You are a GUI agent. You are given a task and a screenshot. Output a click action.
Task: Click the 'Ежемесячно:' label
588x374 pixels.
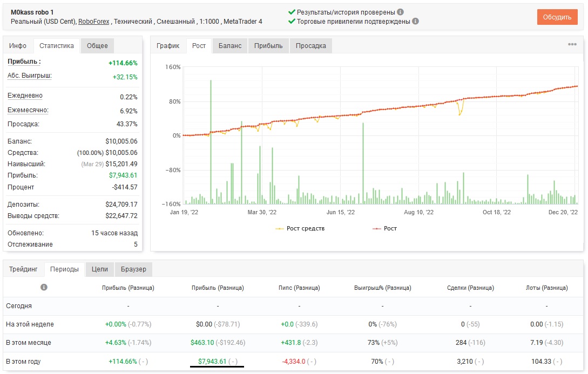coord(28,110)
